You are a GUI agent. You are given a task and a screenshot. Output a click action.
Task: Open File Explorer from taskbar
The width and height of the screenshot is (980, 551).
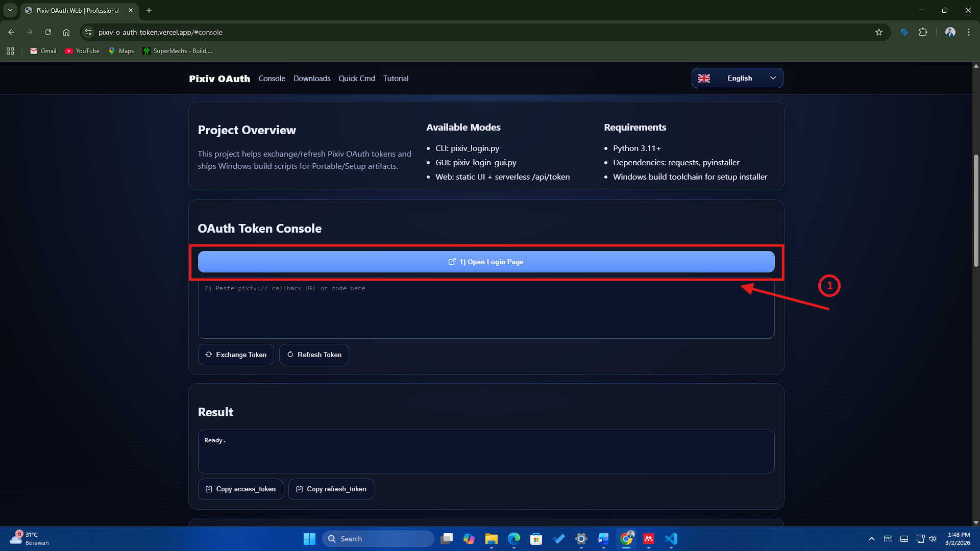pos(491,539)
